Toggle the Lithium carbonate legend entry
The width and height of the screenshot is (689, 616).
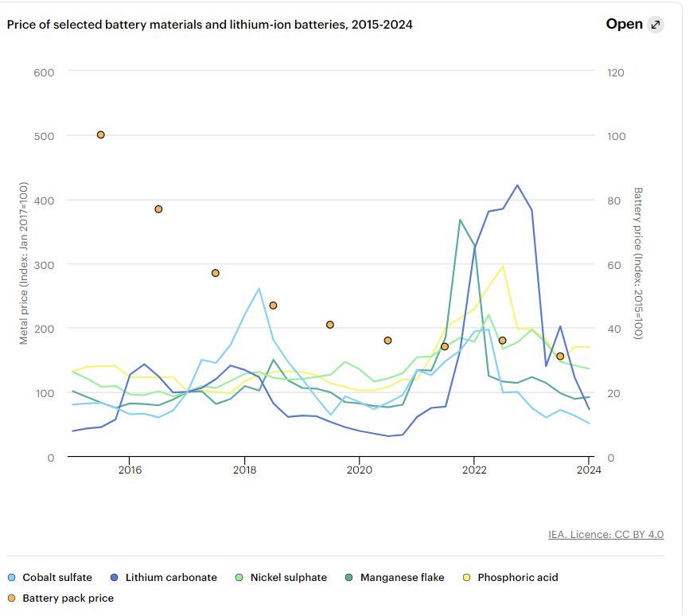tap(164, 577)
